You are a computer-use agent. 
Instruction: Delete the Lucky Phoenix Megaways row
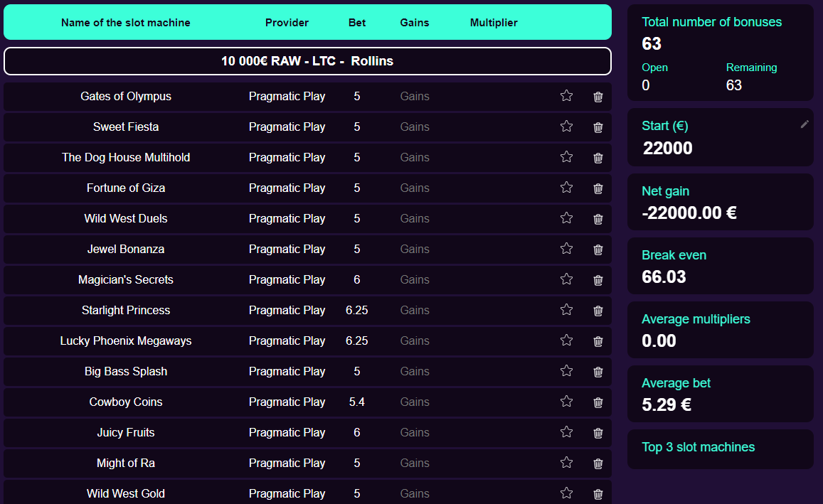[x=598, y=341]
